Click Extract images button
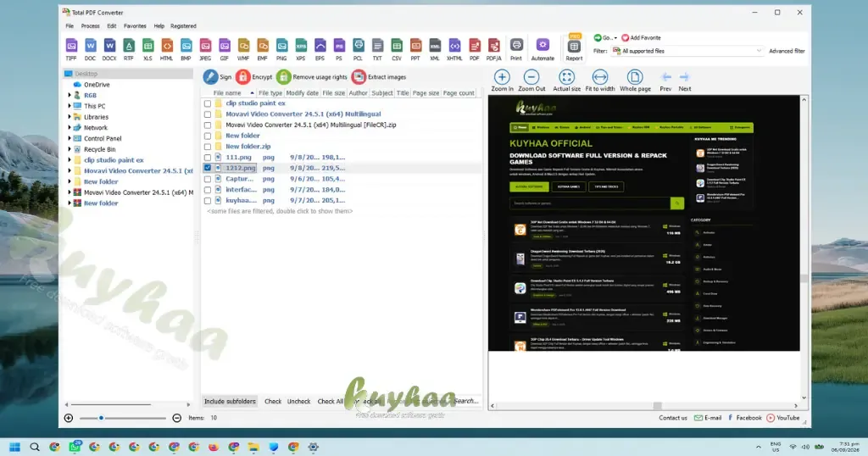The height and width of the screenshot is (456, 868). click(x=379, y=77)
